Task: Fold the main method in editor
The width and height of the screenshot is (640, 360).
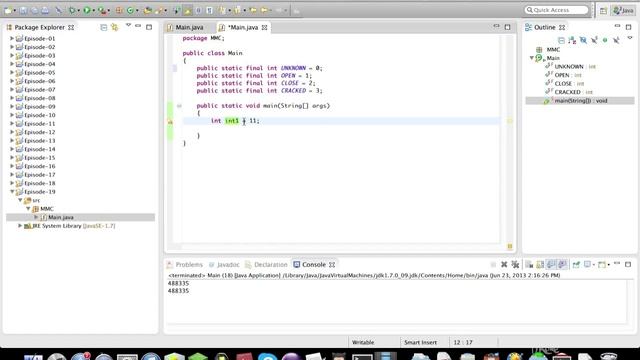Action: click(x=179, y=106)
